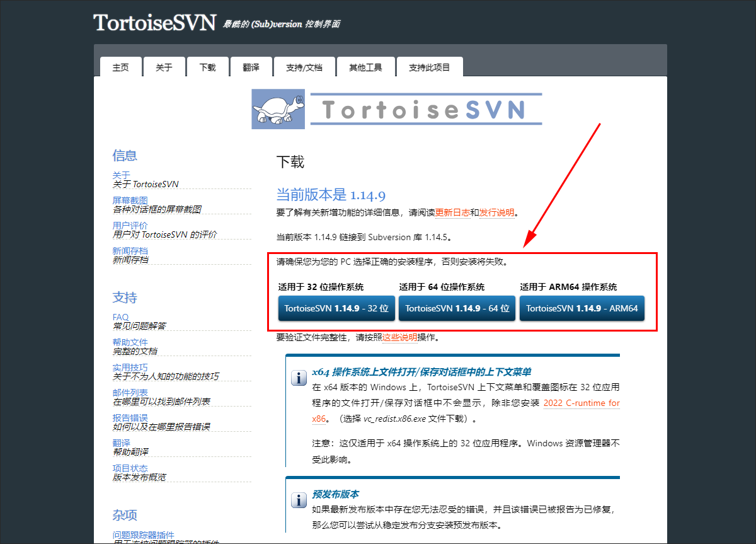Click the description 各种对话框的屏幕截图
The height and width of the screenshot is (544, 756).
(x=157, y=209)
